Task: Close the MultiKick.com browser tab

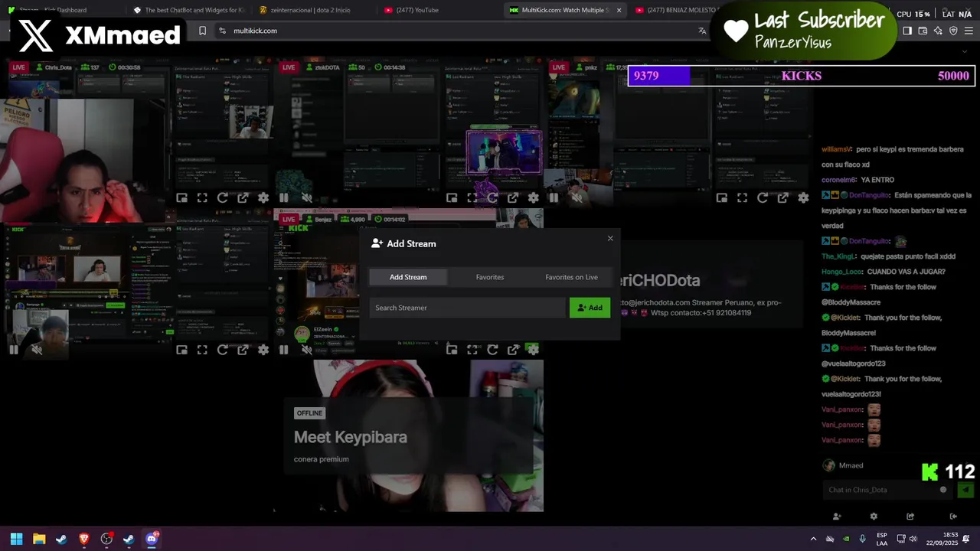Action: [619, 10]
